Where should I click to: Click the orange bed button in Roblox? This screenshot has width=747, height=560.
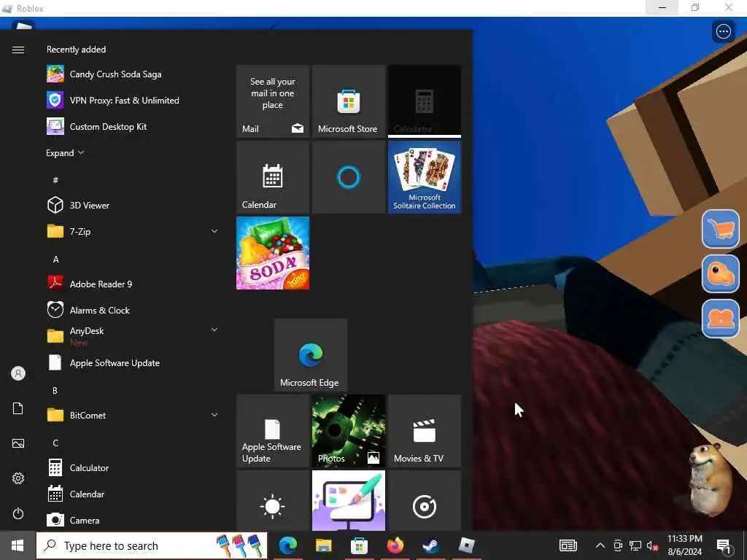pyautogui.click(x=720, y=319)
